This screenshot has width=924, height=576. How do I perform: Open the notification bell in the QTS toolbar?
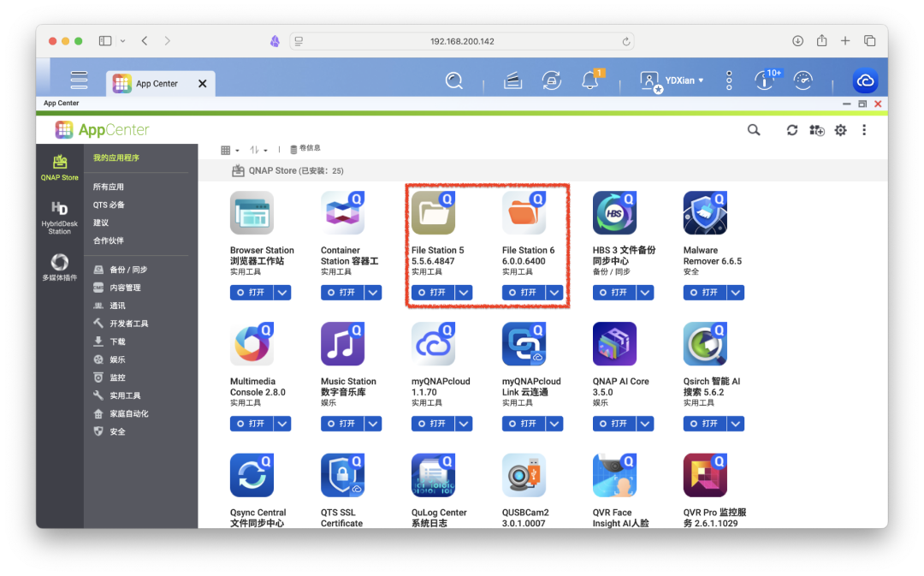[590, 80]
